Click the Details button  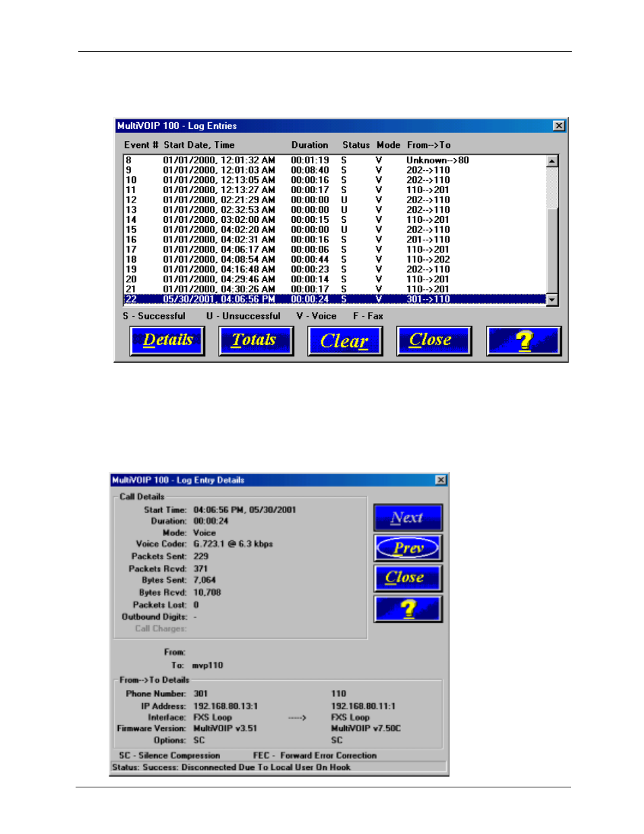[x=167, y=341]
